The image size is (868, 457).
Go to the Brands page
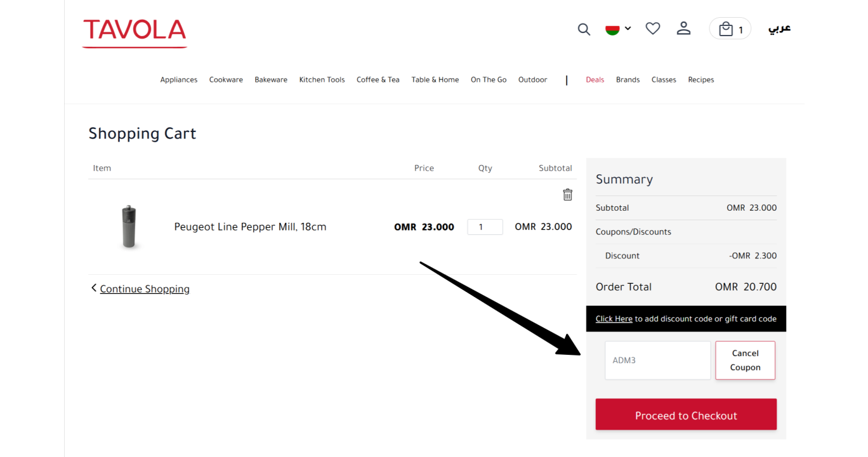628,80
